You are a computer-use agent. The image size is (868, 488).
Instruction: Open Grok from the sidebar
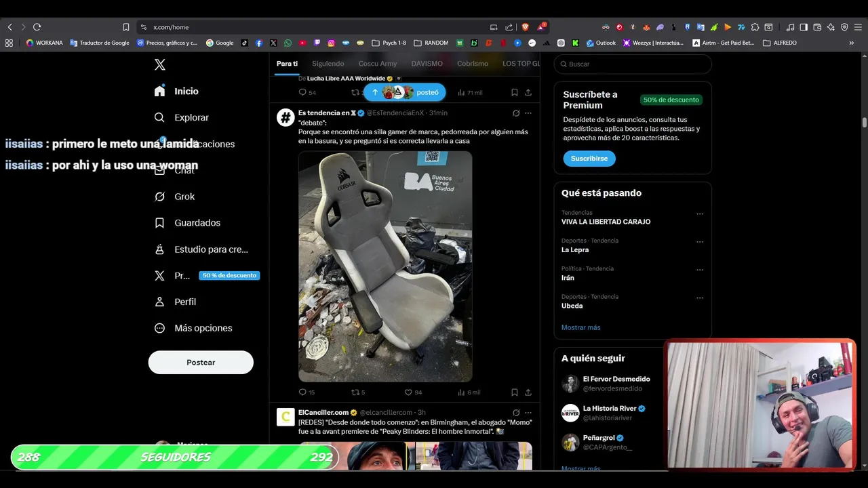pos(175,197)
